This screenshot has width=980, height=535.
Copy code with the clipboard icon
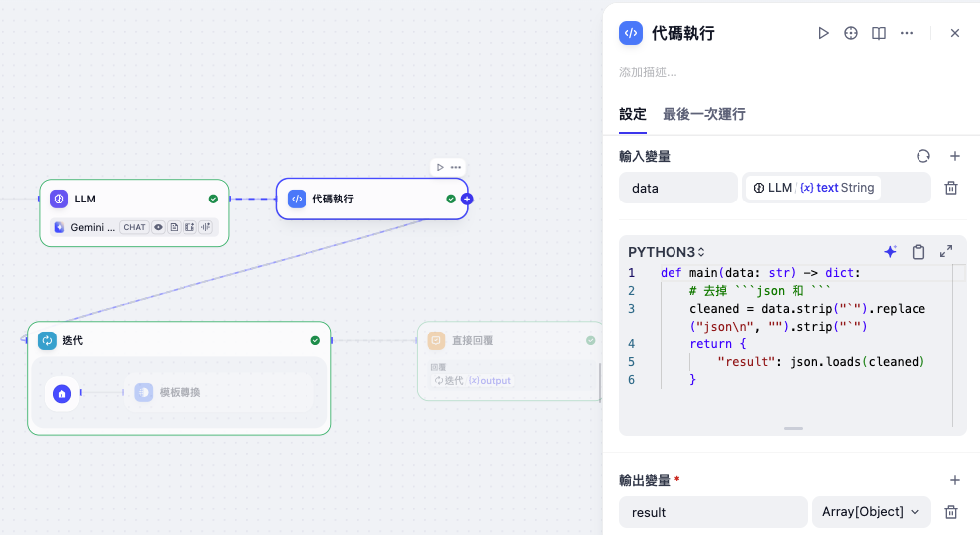click(919, 252)
